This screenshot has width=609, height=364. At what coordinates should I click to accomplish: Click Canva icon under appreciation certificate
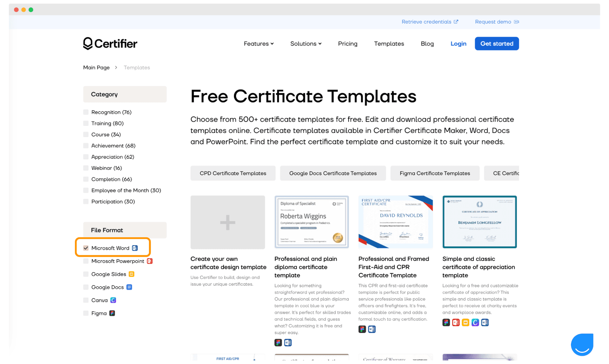(475, 322)
